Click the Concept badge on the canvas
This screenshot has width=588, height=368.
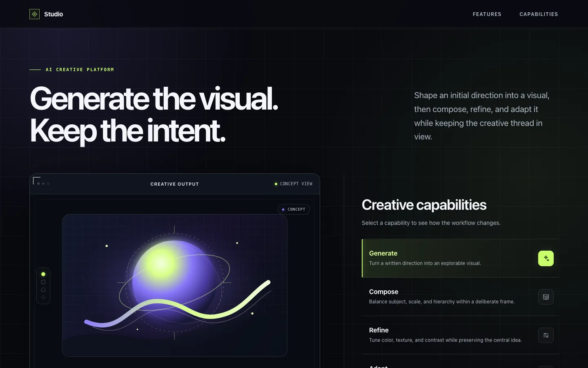coord(294,209)
